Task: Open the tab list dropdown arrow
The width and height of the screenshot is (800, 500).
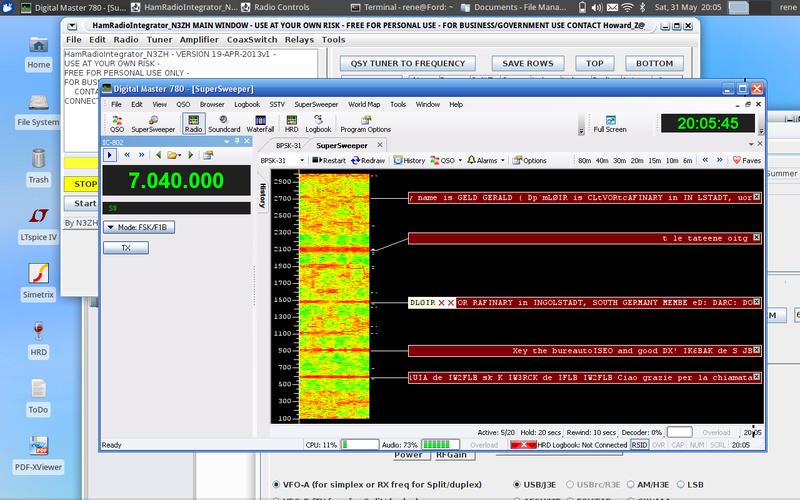Action: pyautogui.click(x=751, y=144)
